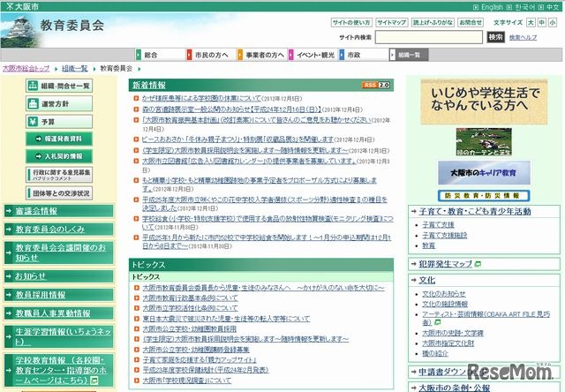This screenshot has width=565, height=392.
Task: Open 大阪市教育行政基本条例について topic
Action: [x=191, y=298]
